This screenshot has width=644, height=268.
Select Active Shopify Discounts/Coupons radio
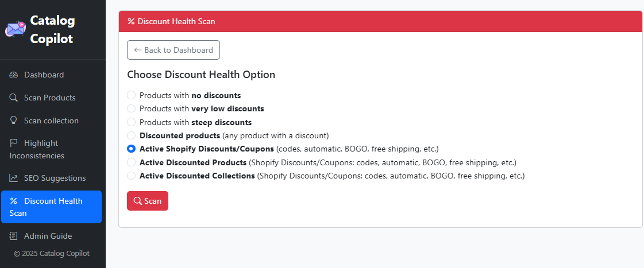point(132,149)
